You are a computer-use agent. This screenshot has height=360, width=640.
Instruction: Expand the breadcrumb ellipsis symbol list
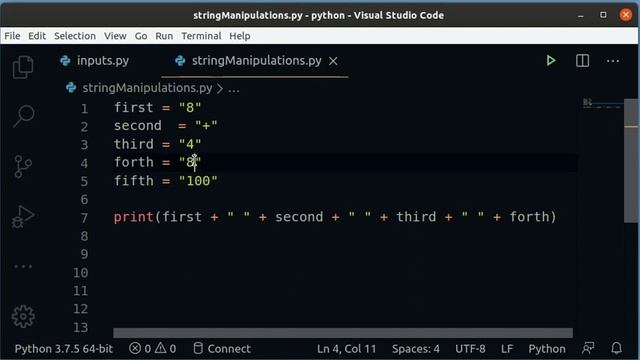click(x=234, y=89)
